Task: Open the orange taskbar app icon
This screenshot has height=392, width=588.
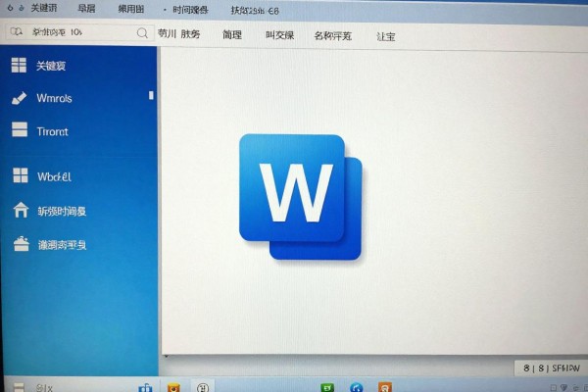Action: tap(385, 387)
